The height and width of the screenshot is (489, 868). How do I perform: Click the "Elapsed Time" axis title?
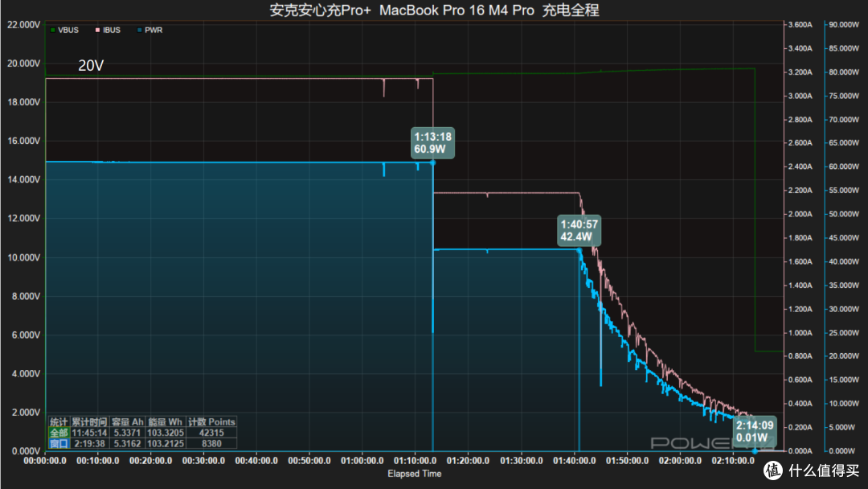tap(414, 474)
